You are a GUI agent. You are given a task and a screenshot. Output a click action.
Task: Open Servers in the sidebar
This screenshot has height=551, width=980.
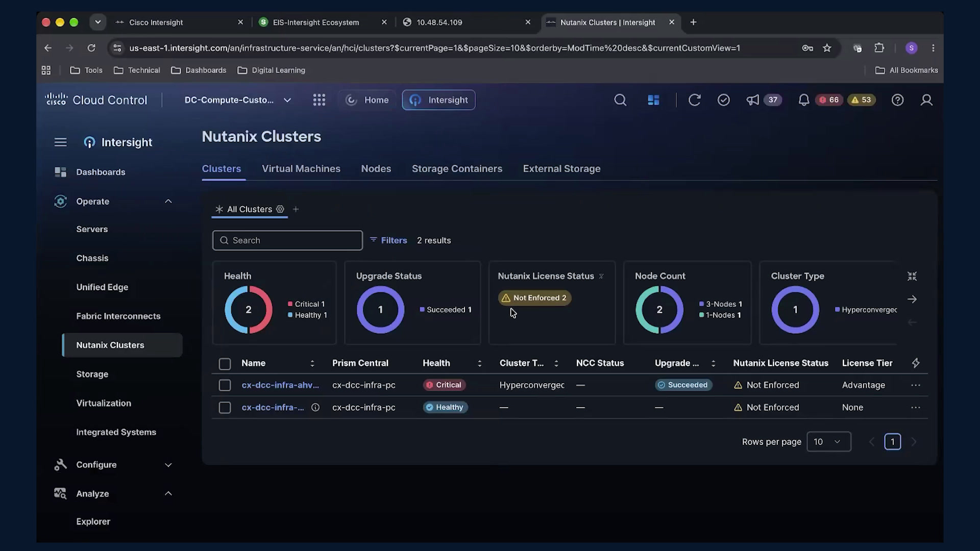pos(92,230)
